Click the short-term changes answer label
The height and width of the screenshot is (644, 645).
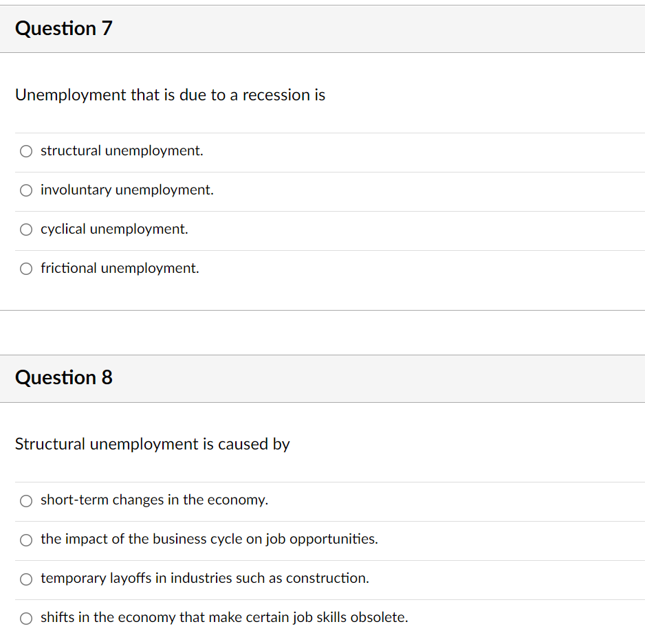click(154, 500)
